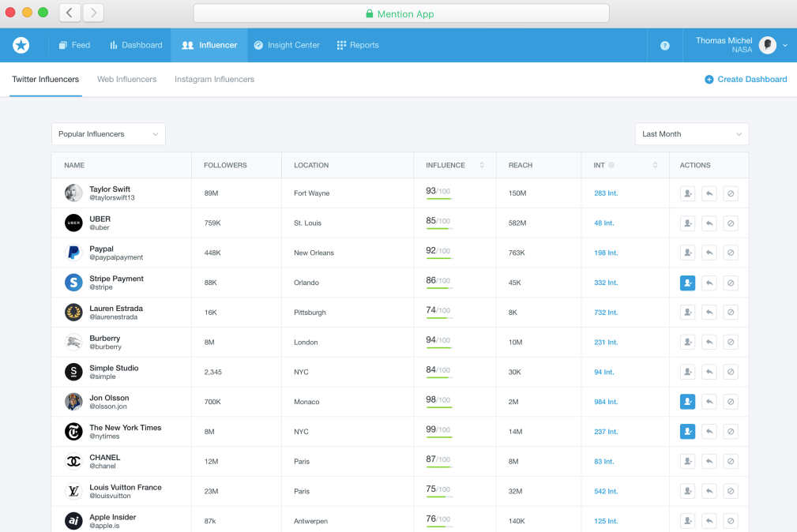Block The New York Times with the ban icon
The width and height of the screenshot is (797, 532).
(x=731, y=432)
